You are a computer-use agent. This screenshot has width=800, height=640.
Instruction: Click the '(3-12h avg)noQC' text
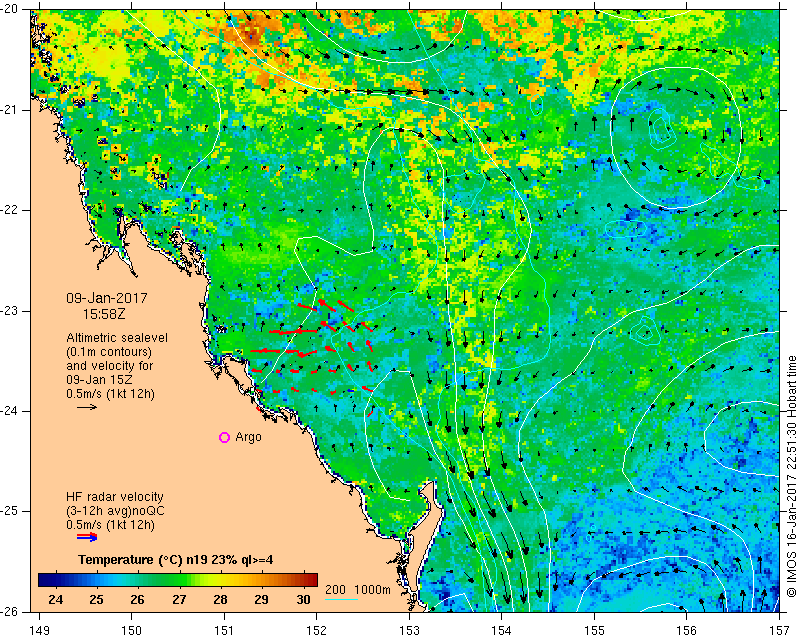115,511
